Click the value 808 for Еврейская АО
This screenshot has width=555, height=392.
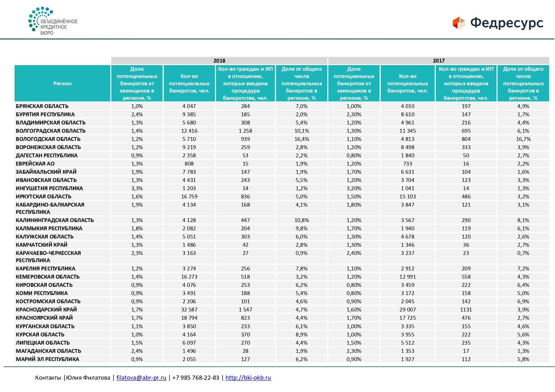tap(189, 164)
